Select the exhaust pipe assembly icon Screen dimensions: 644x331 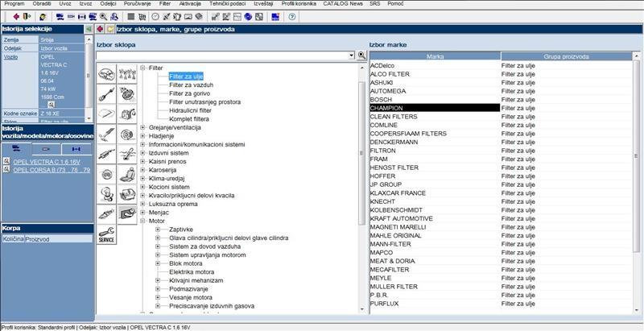(107, 155)
